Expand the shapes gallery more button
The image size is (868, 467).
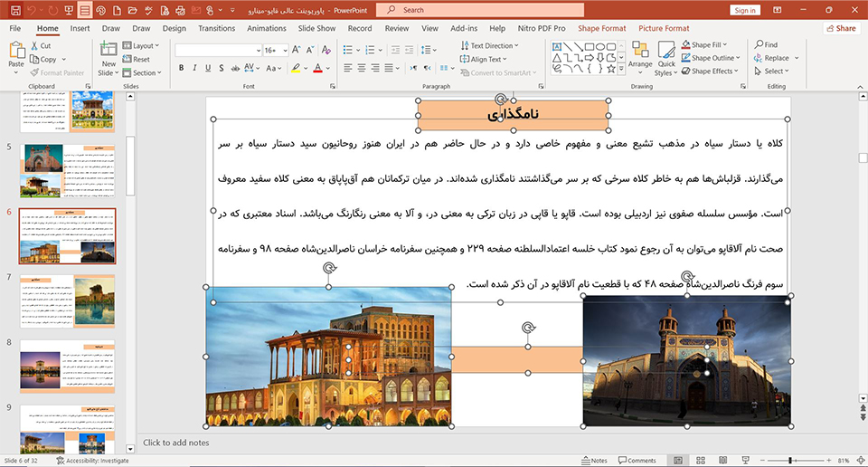point(622,69)
